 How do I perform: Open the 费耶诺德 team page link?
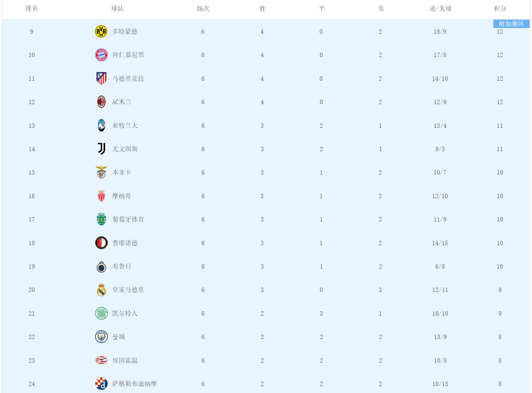point(125,243)
